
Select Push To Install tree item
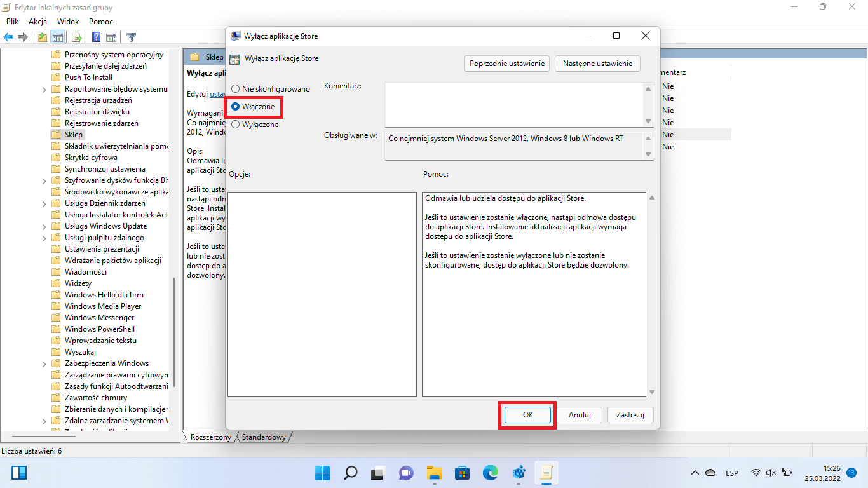(88, 78)
